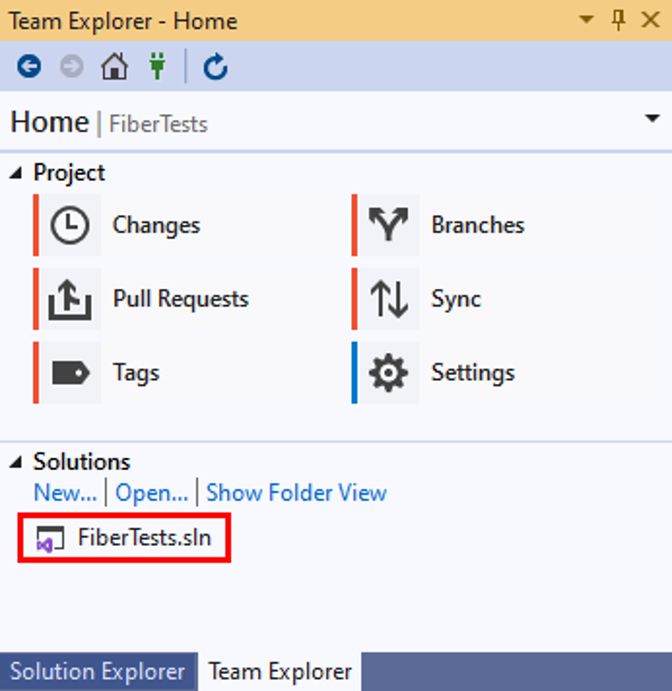Select the FiberTests.sln solution item
The width and height of the screenshot is (672, 691).
coord(124,538)
